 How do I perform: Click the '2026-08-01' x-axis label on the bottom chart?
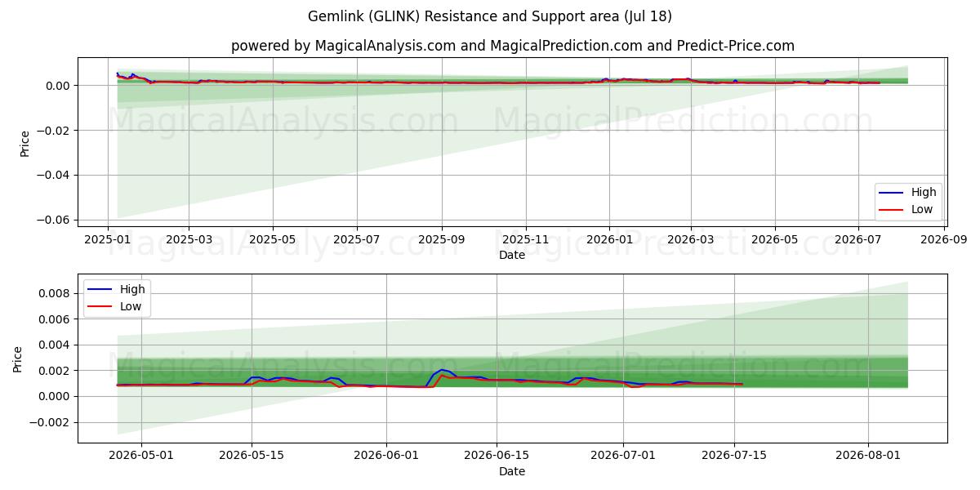pos(868,457)
